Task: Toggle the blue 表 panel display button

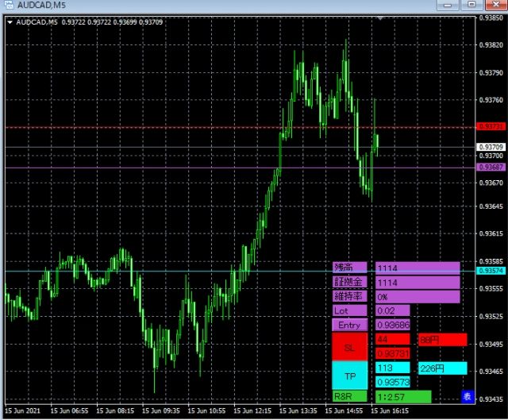Action: 468,396
